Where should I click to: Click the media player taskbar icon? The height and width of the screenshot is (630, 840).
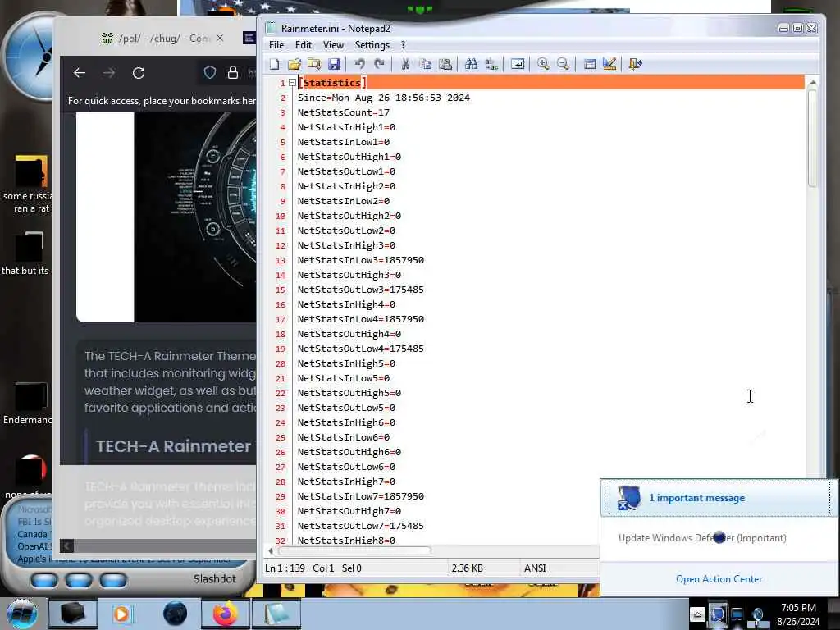coord(122,614)
